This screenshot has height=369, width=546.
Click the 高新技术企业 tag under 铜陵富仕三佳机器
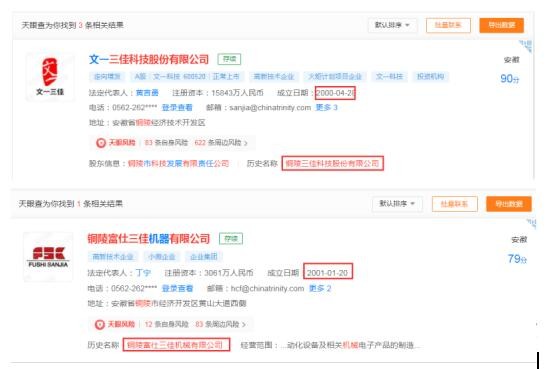pyautogui.click(x=112, y=257)
